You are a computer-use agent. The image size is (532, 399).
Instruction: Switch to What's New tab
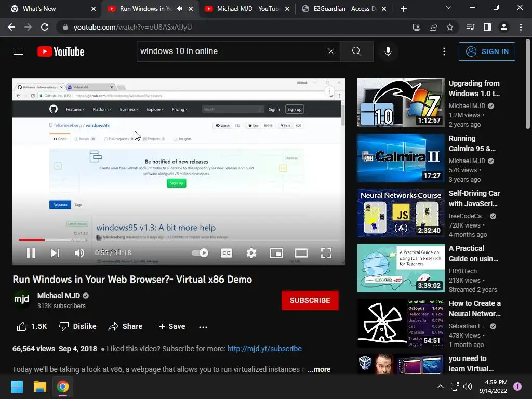click(51, 9)
